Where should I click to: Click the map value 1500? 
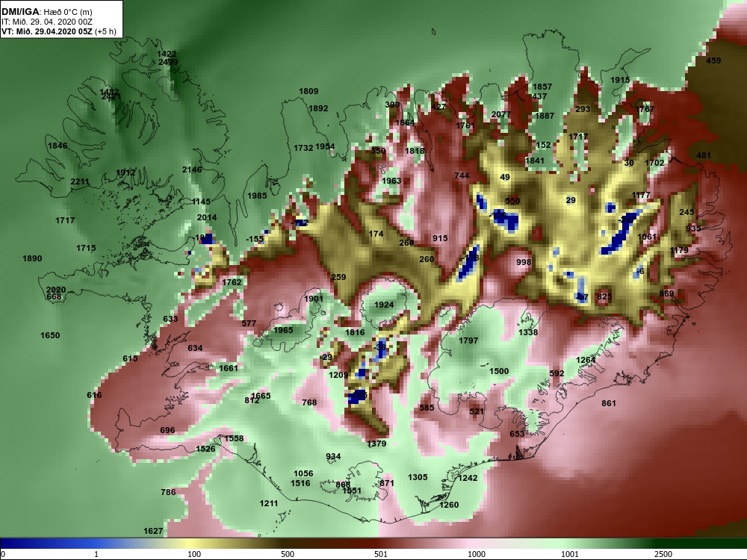pos(499,371)
